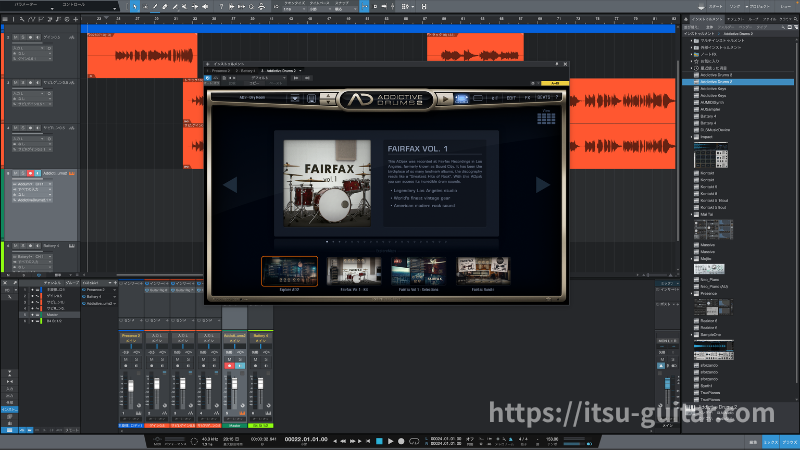Click Addictive Drums preview play button
The width and height of the screenshot is (800, 450).
(x=445, y=99)
